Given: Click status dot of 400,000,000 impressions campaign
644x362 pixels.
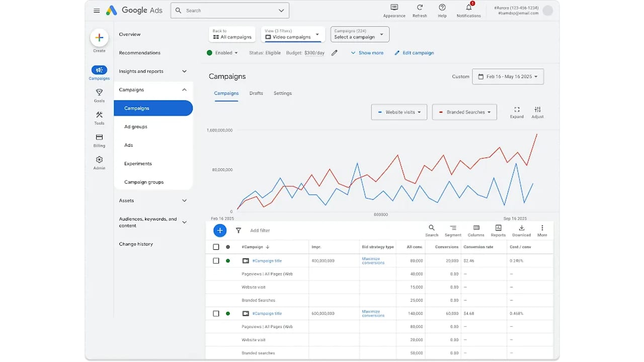Looking at the screenshot, I should coord(228,261).
